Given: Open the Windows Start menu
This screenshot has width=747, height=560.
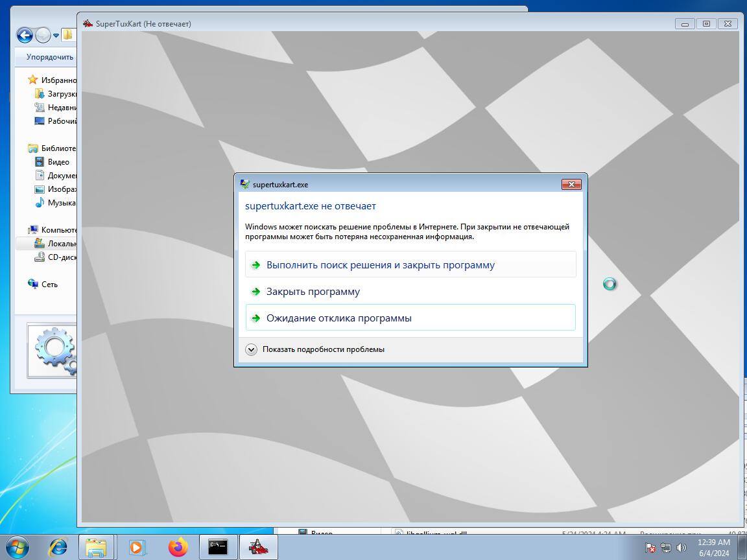Looking at the screenshot, I should [17, 547].
